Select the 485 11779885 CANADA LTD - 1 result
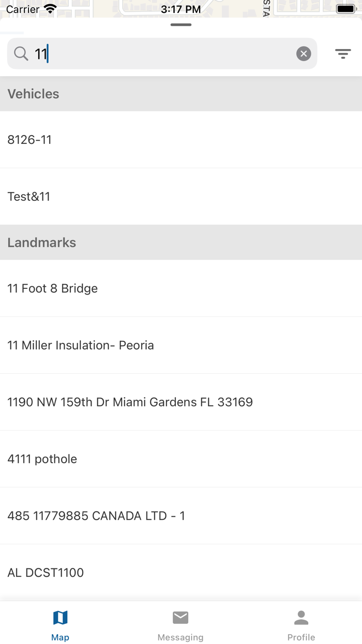The image size is (362, 644). [181, 516]
